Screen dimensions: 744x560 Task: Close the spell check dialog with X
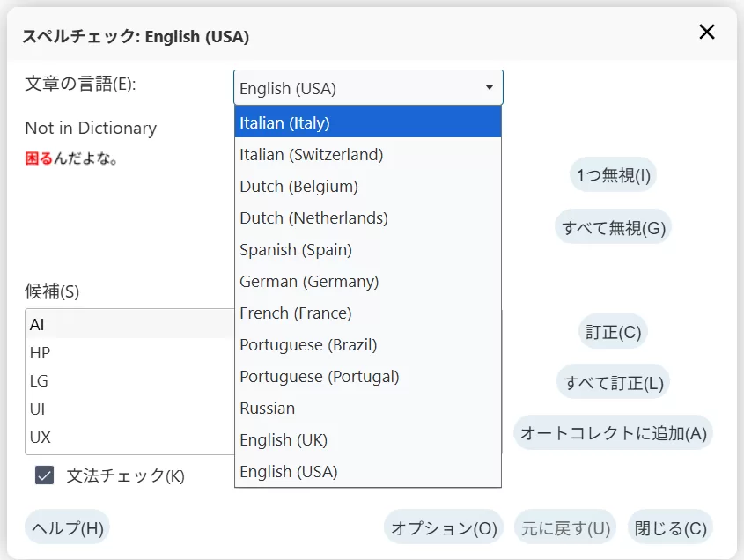coord(706,32)
